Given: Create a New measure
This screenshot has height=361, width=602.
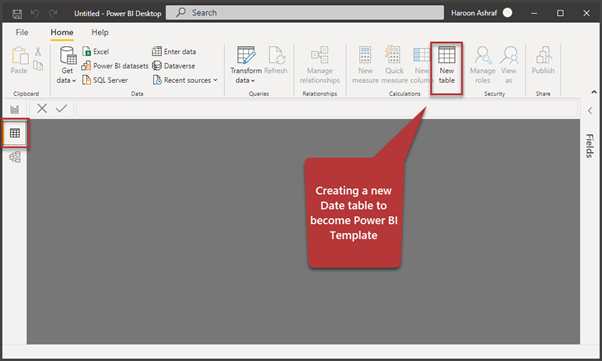Looking at the screenshot, I should coord(365,65).
